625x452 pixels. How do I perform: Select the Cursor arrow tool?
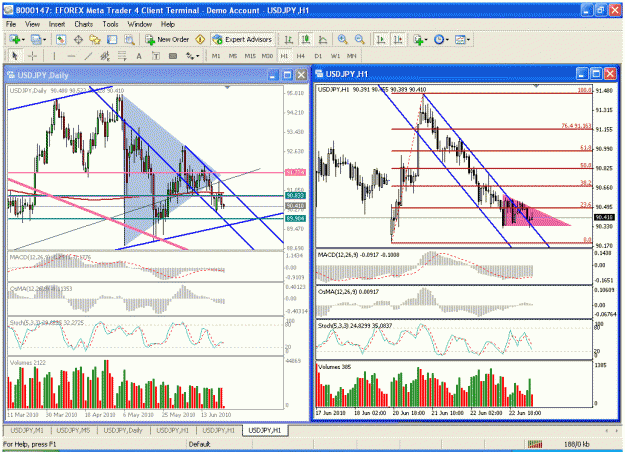(x=15, y=56)
